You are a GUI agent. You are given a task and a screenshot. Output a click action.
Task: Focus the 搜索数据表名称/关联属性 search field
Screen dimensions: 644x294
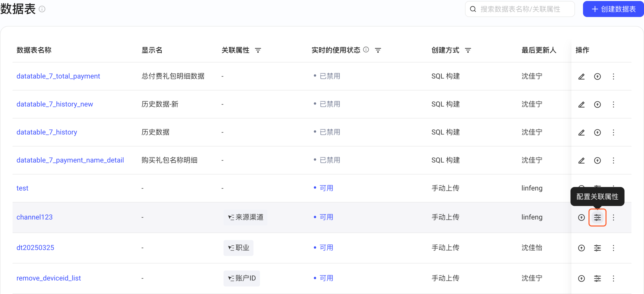point(520,9)
